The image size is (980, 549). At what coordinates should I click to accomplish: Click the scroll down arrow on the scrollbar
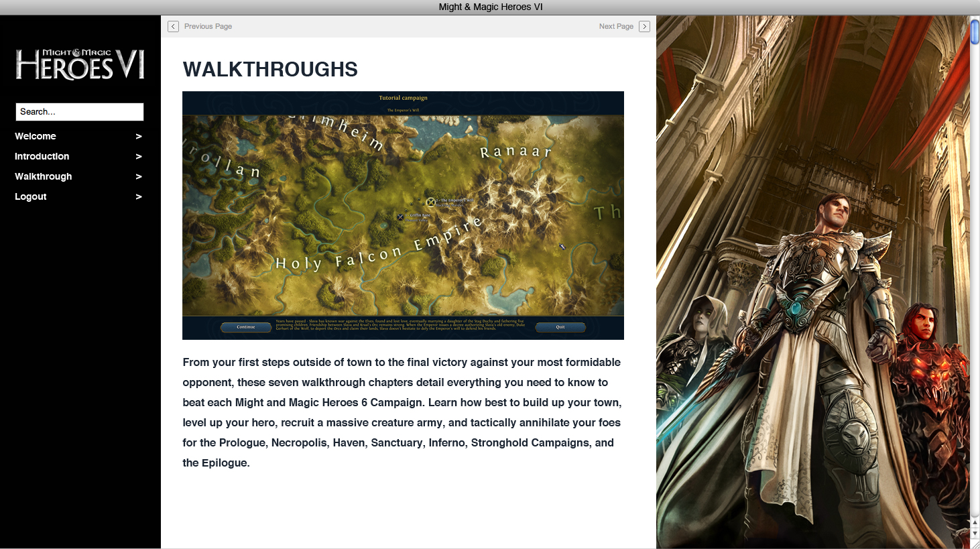point(975,534)
